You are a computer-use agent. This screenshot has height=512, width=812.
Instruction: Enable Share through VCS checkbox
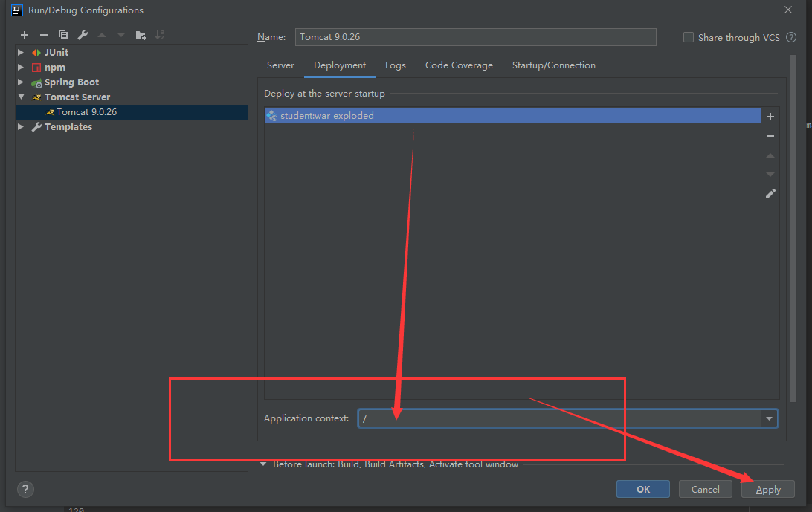[689, 37]
